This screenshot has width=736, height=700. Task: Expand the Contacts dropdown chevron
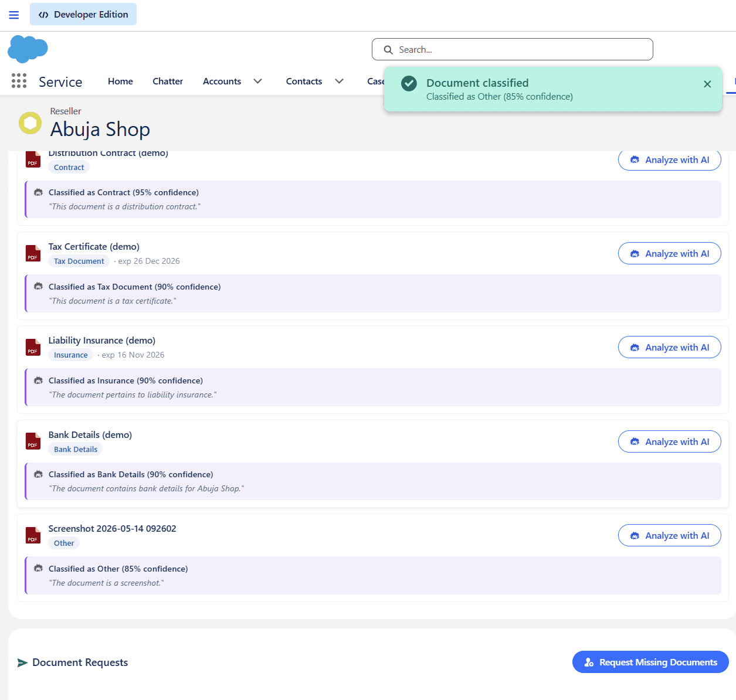[339, 81]
